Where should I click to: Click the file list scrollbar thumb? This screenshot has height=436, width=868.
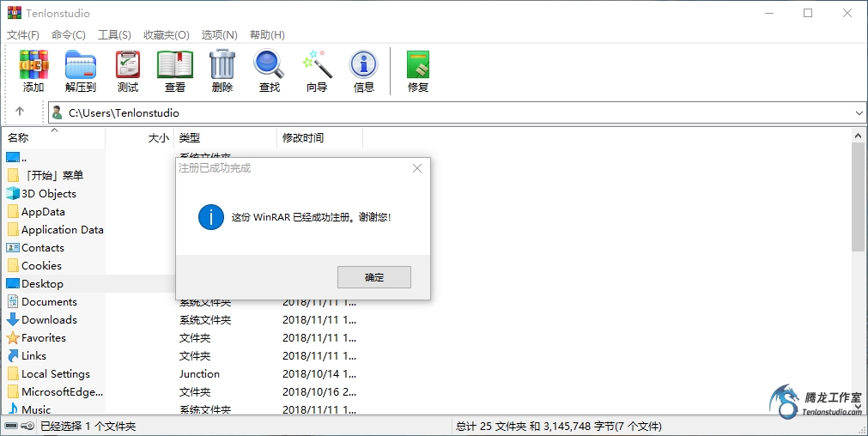pyautogui.click(x=859, y=197)
